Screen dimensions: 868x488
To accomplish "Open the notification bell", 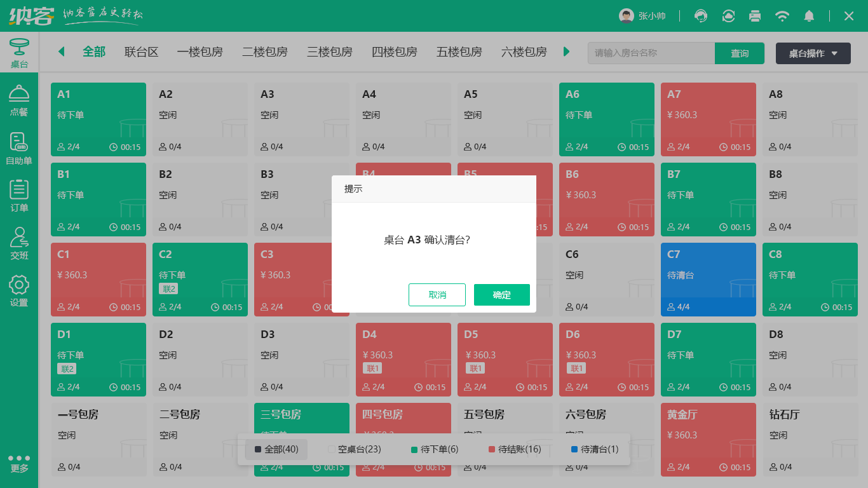I will click(x=809, y=16).
